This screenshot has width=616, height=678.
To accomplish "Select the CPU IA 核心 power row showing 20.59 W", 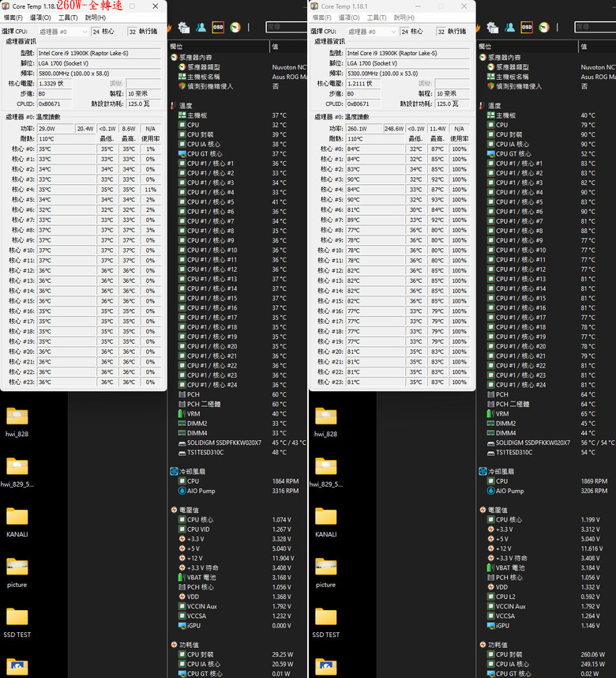I will click(x=238, y=664).
